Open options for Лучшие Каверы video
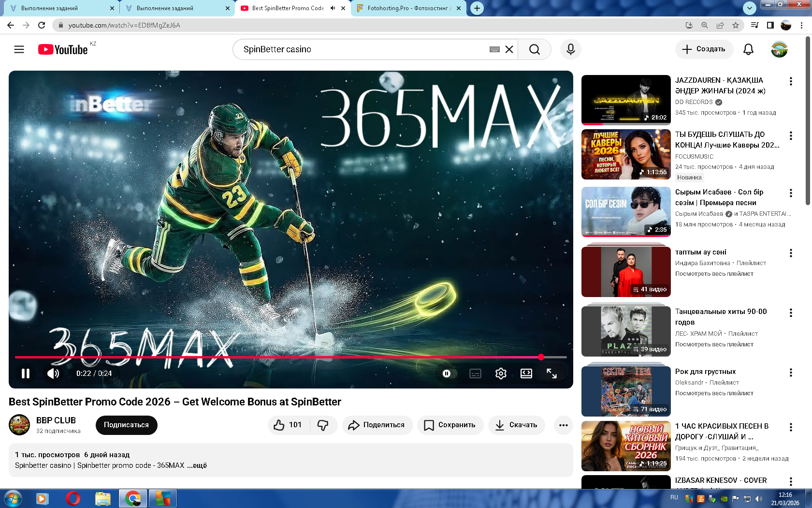The width and height of the screenshot is (812, 508). pyautogui.click(x=791, y=135)
